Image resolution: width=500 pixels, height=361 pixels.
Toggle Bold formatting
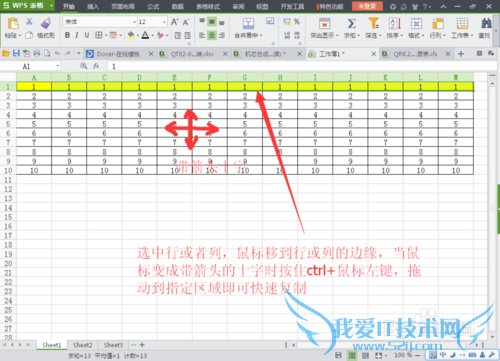pyautogui.click(x=67, y=35)
